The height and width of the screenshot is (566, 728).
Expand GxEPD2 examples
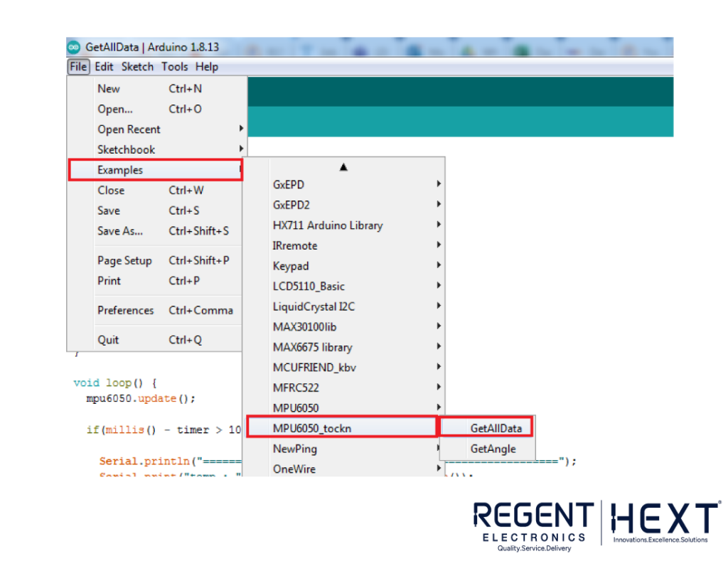[x=345, y=205]
